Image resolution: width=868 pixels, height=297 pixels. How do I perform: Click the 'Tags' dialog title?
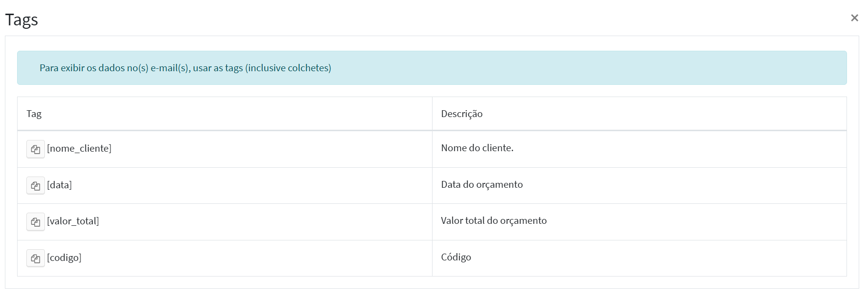[21, 20]
